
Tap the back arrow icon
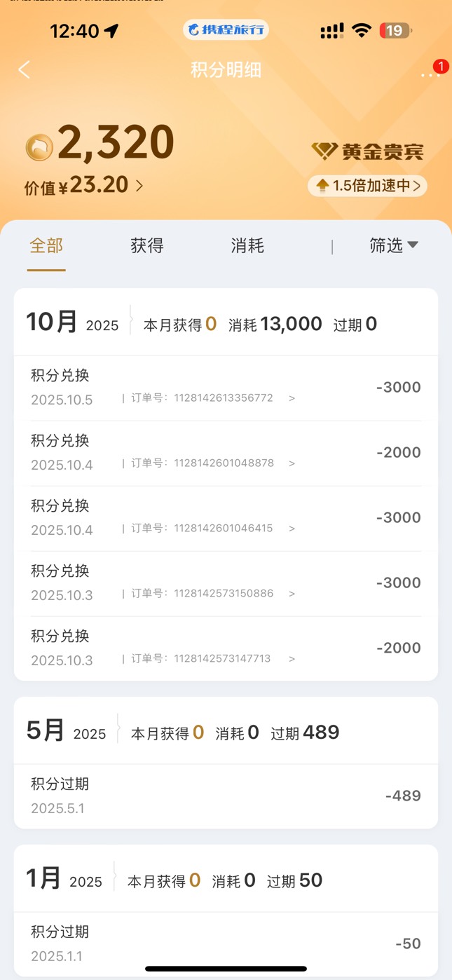tap(25, 69)
